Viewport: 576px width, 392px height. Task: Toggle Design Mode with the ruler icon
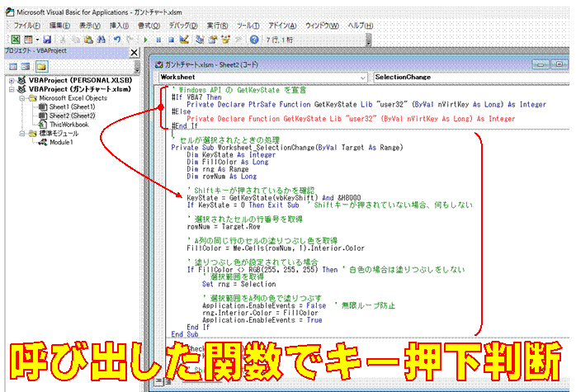(184, 40)
